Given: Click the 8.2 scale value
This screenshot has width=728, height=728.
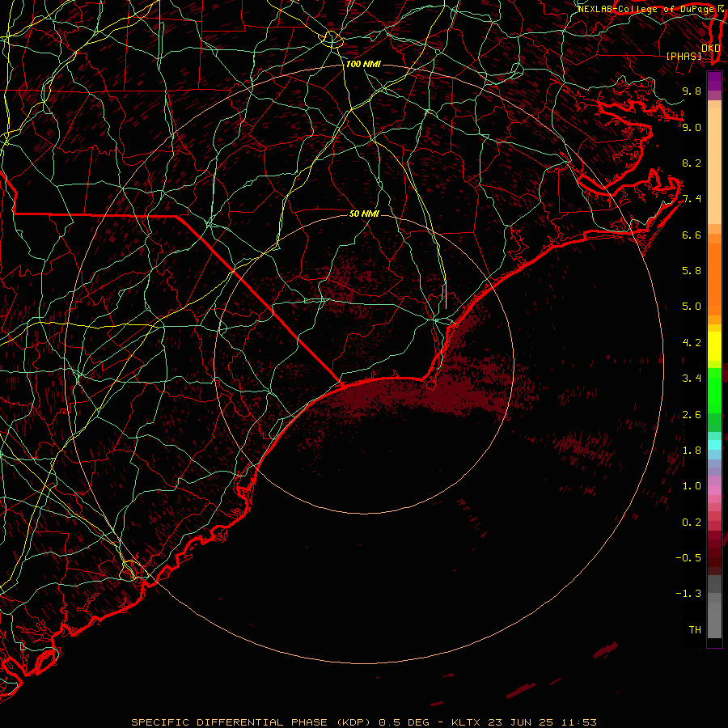Looking at the screenshot, I should 692,163.
